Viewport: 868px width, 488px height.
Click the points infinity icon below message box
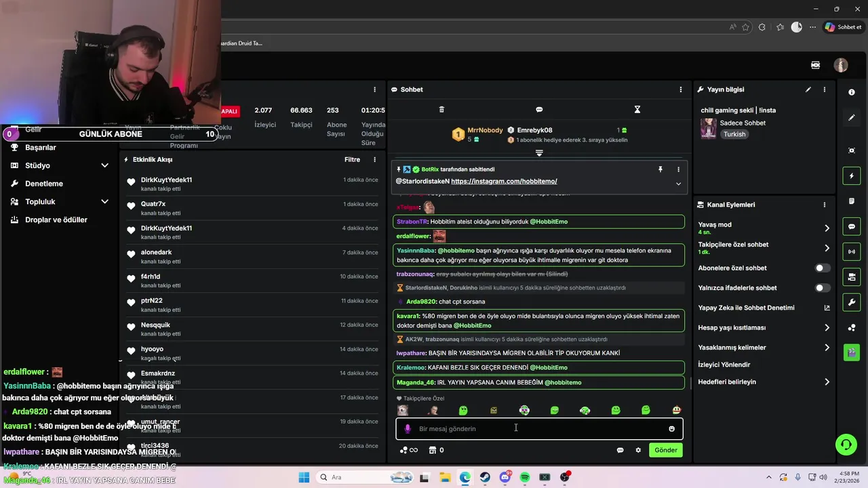point(408,450)
